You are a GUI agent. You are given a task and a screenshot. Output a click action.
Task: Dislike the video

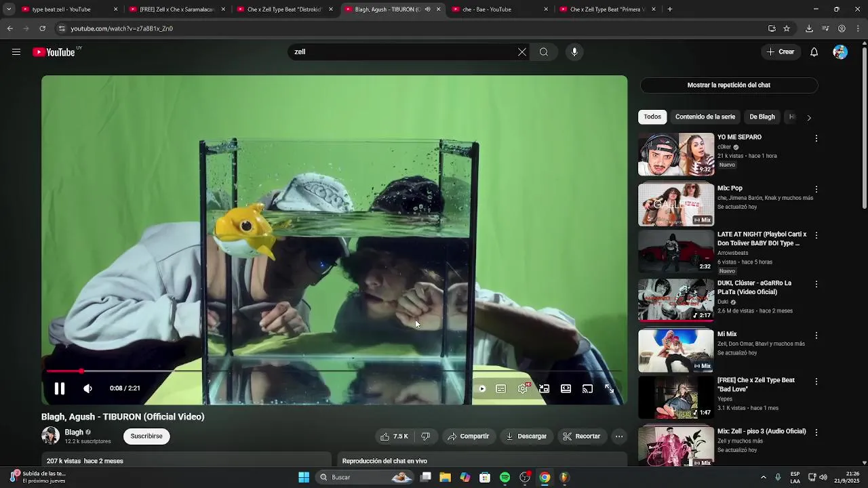coord(425,436)
